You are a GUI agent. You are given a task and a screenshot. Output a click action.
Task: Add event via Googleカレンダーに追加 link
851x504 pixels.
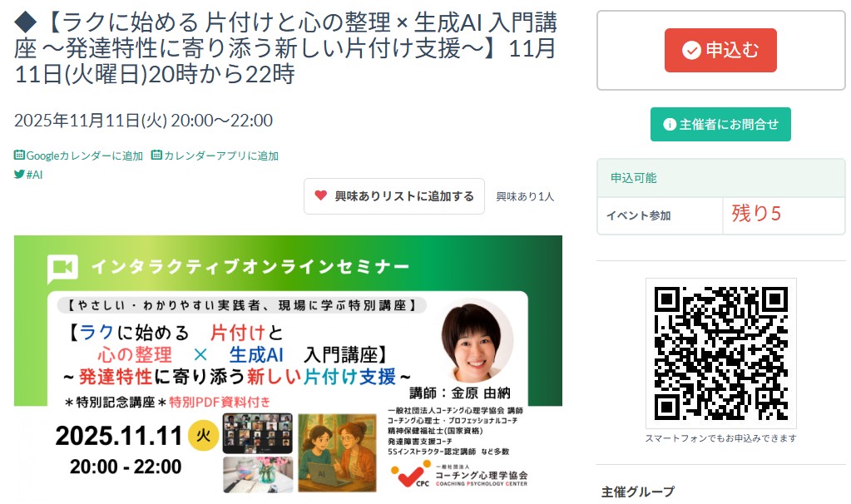pos(79,156)
